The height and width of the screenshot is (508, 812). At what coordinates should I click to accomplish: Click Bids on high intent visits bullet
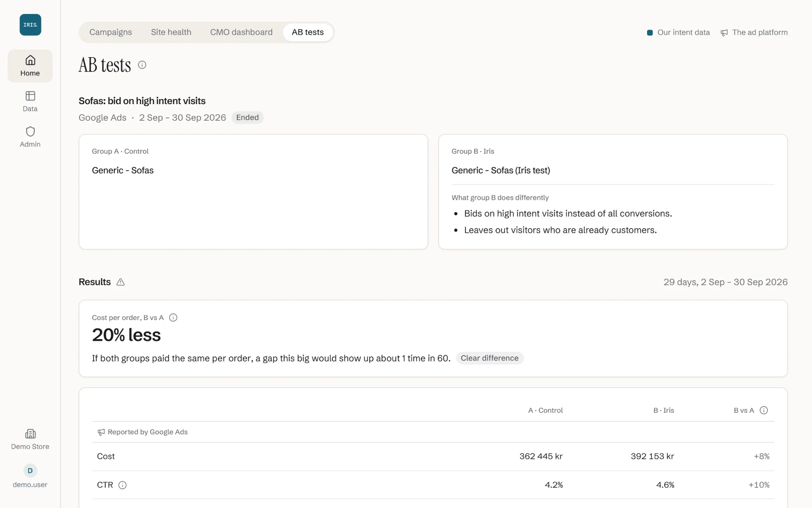(x=568, y=213)
